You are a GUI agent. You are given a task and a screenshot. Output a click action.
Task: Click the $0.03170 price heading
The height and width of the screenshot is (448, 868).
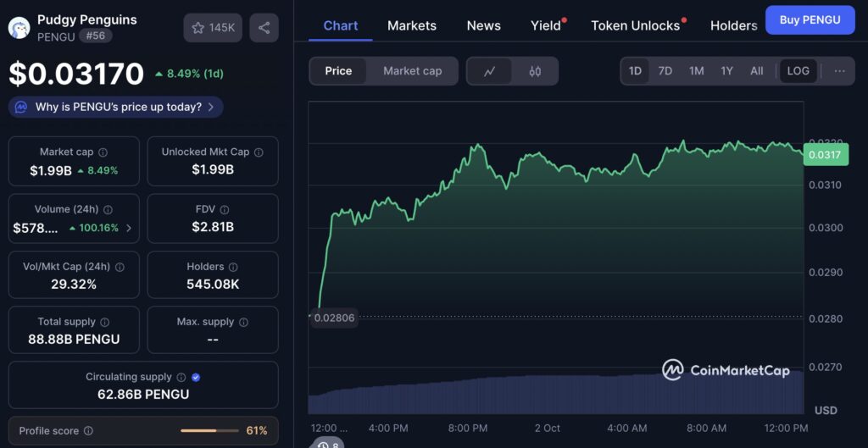[x=76, y=74]
